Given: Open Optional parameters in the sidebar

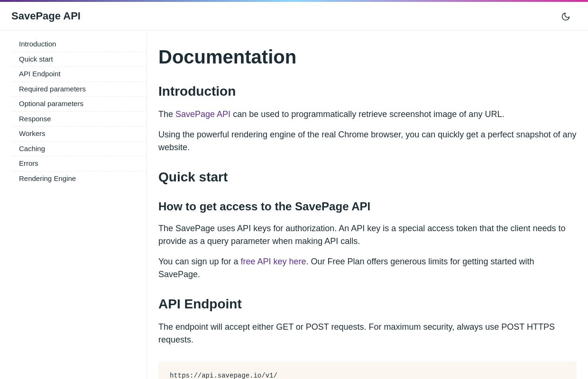Looking at the screenshot, I should coord(79,104).
